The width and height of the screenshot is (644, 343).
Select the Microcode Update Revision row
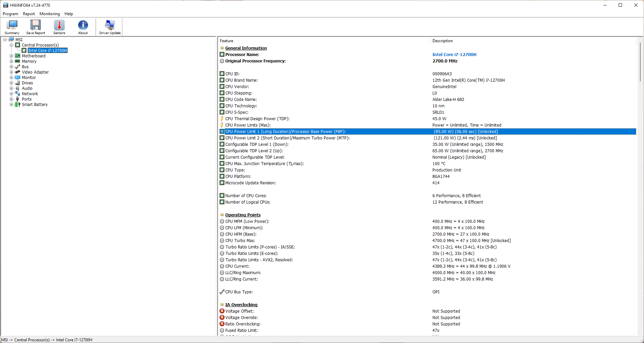427,183
